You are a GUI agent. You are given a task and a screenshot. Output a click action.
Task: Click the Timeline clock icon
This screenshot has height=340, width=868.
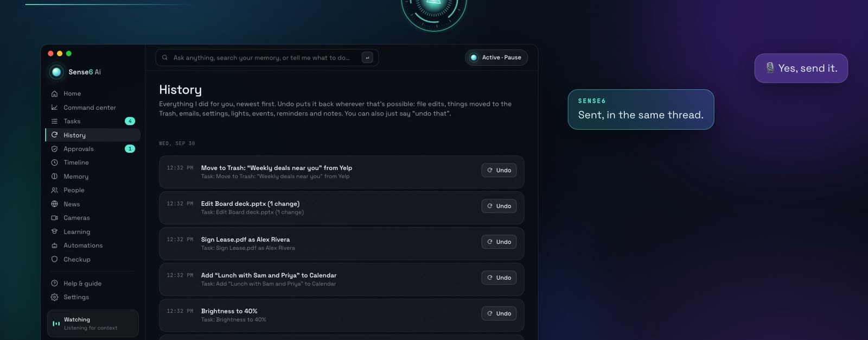pos(54,162)
